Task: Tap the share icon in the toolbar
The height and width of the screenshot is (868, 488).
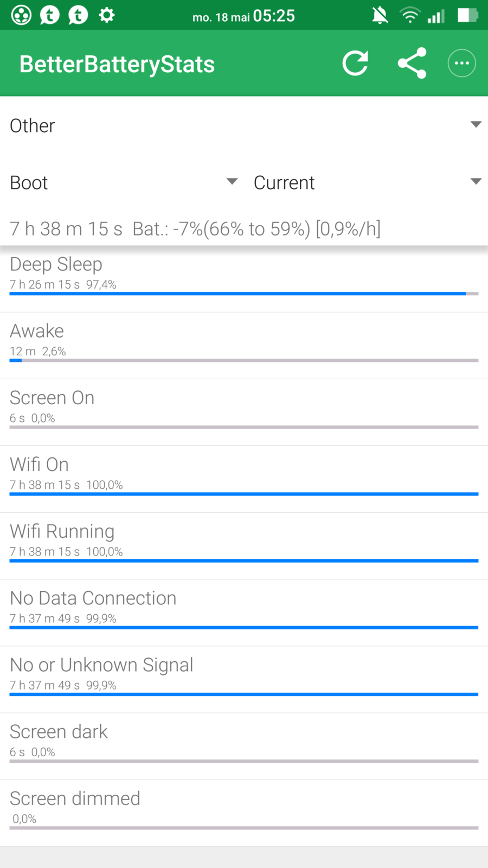Action: [x=412, y=63]
